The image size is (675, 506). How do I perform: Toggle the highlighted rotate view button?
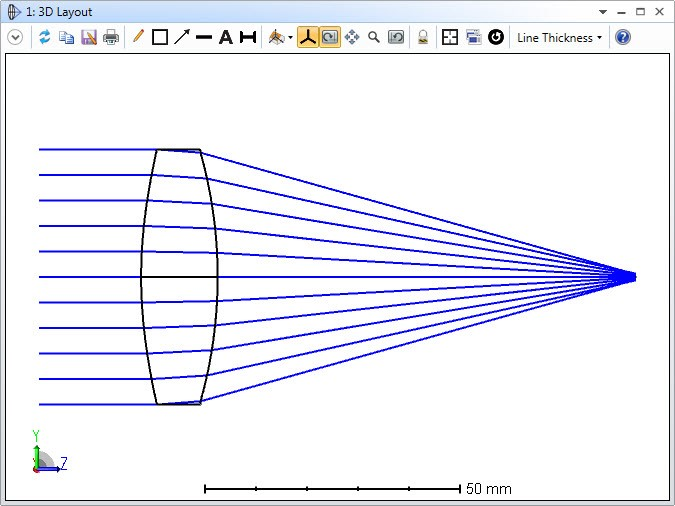329,37
